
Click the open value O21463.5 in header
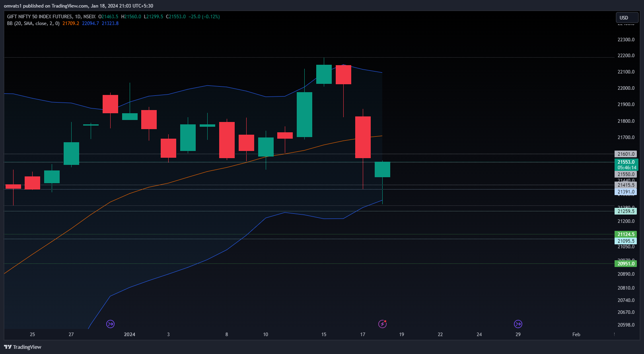pos(108,17)
